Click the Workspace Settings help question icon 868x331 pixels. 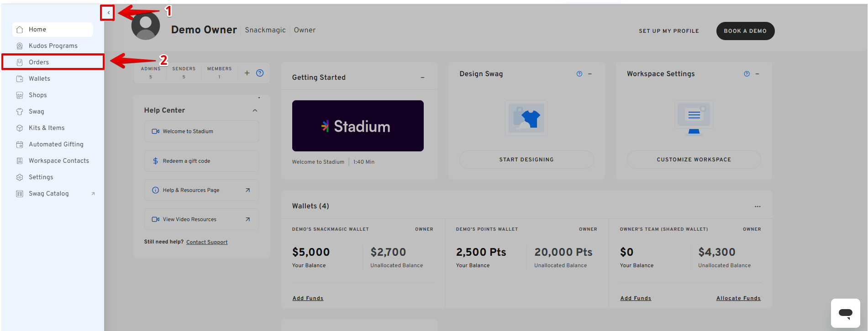(747, 74)
